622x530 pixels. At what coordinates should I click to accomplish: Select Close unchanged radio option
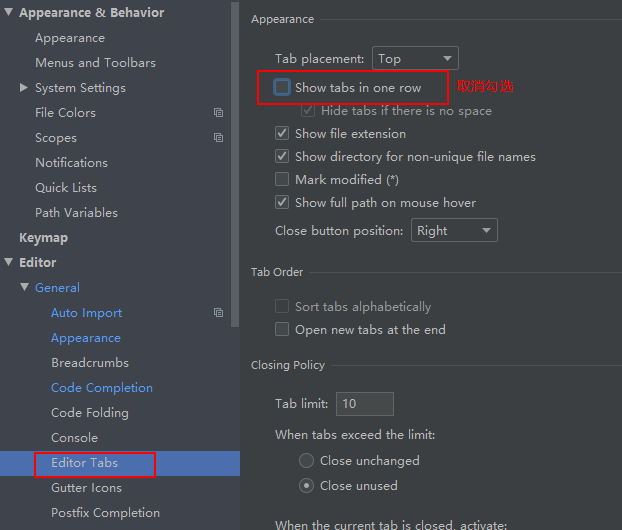point(307,461)
